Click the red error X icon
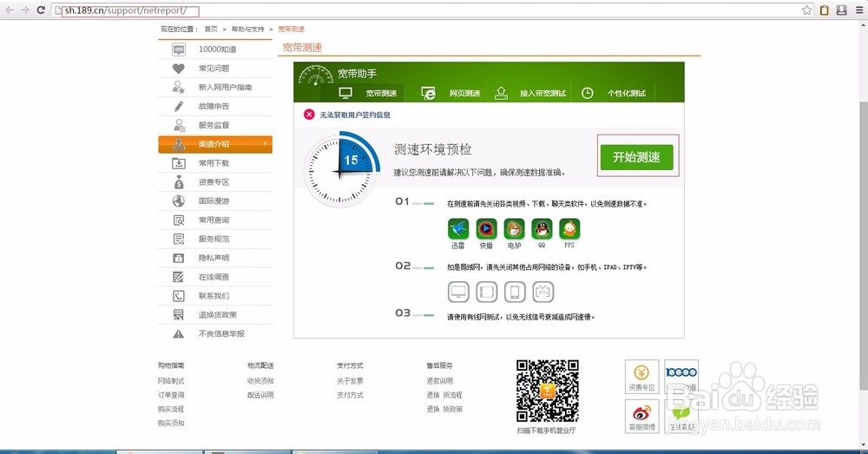This screenshot has width=868, height=454. click(x=309, y=115)
